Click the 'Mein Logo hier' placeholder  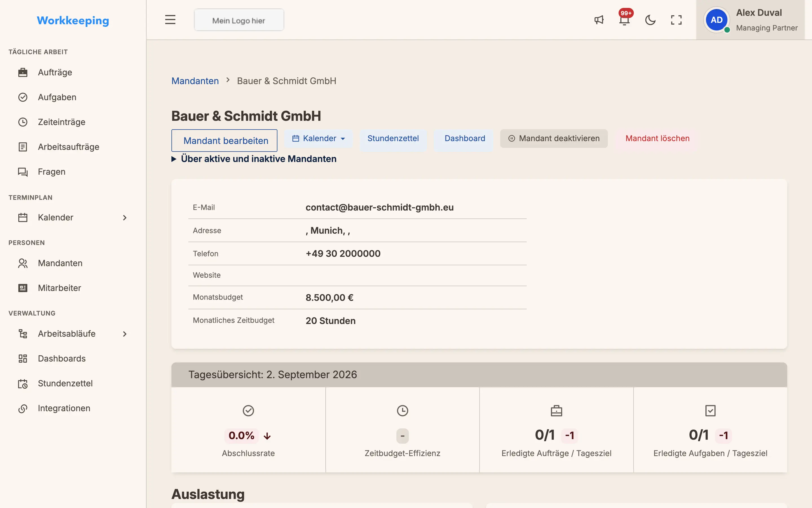239,20
